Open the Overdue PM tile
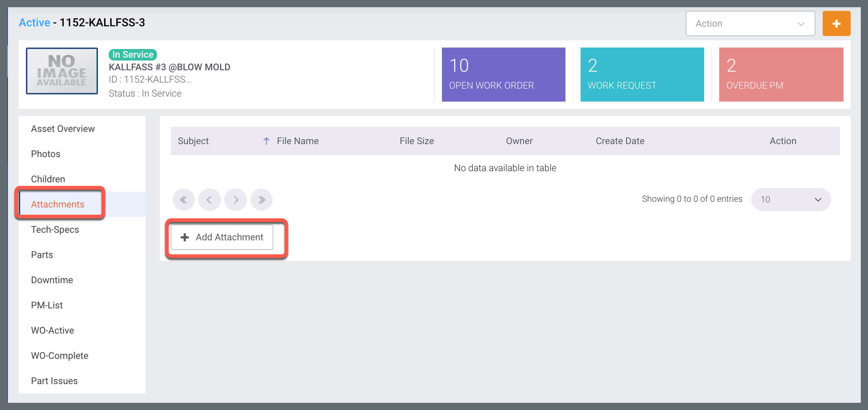The image size is (868, 410). pos(781,75)
